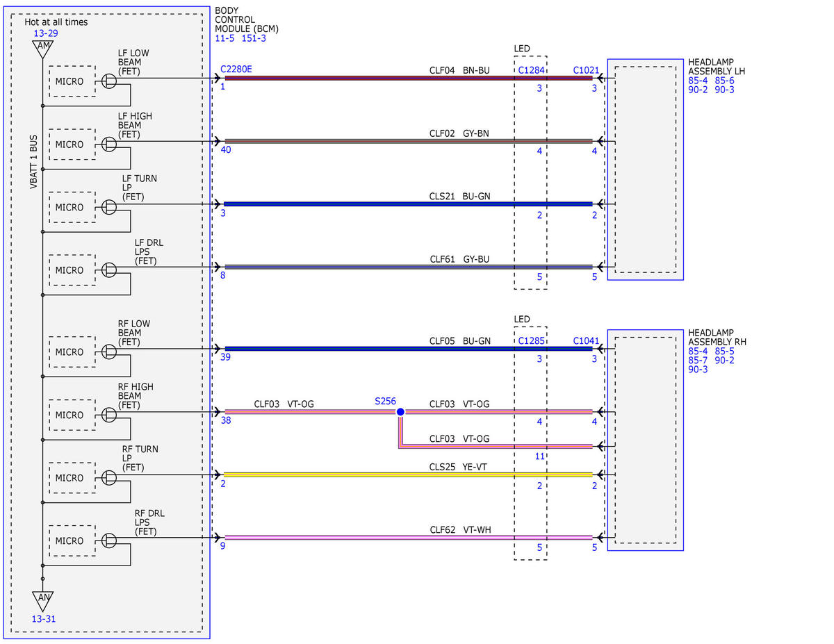Click the 'VBATT 1 BUS' vertical label
The image size is (834, 644).
click(x=33, y=160)
